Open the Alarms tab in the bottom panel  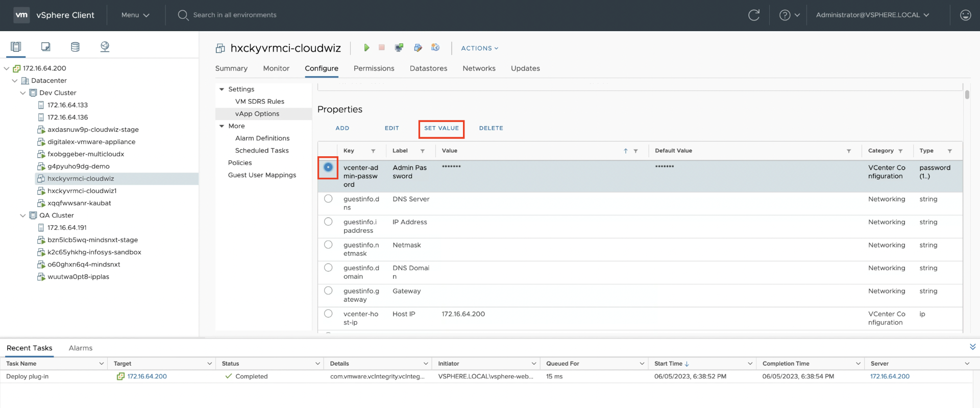[81, 348]
